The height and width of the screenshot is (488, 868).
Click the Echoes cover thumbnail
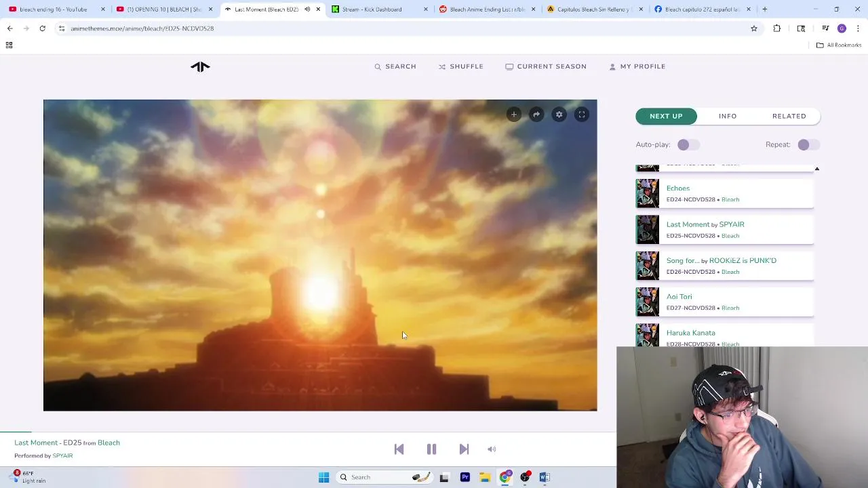tap(648, 193)
